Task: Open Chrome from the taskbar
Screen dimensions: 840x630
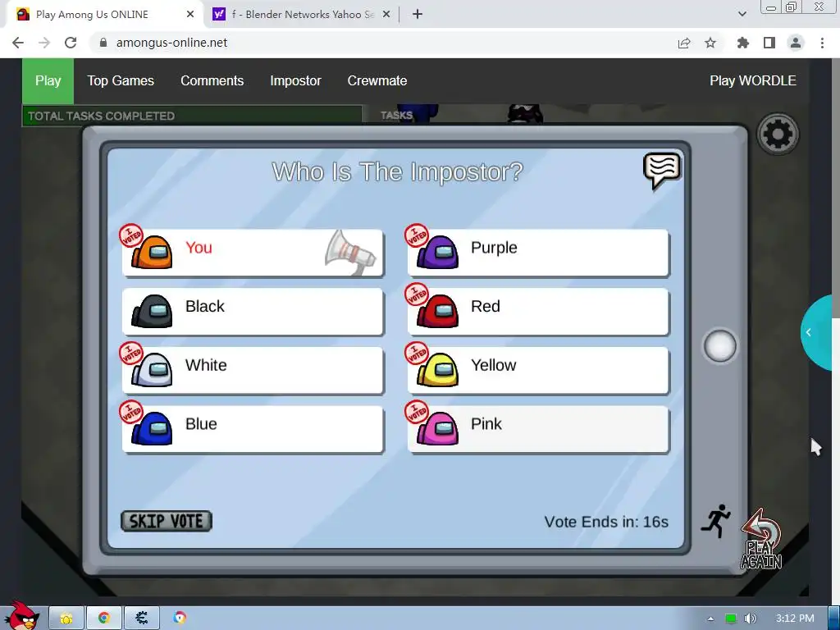Action: [x=104, y=618]
